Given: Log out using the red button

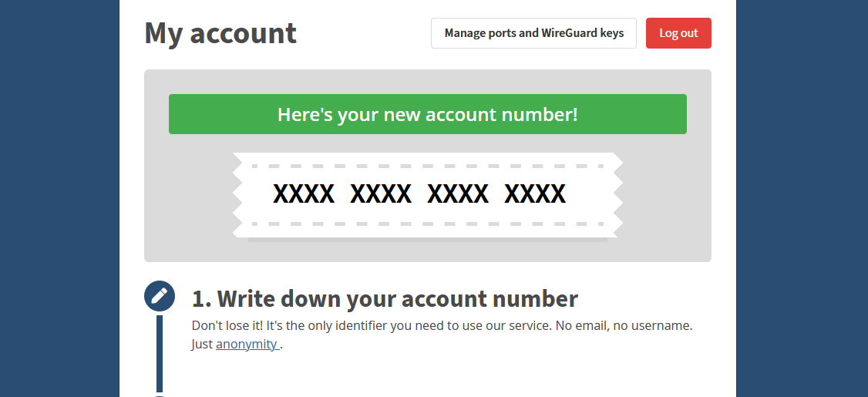Looking at the screenshot, I should click(678, 33).
